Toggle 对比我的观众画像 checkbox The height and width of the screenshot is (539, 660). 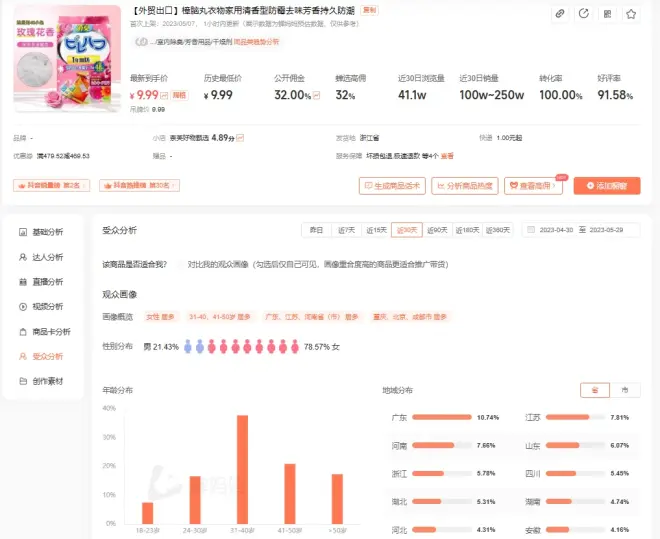181,264
